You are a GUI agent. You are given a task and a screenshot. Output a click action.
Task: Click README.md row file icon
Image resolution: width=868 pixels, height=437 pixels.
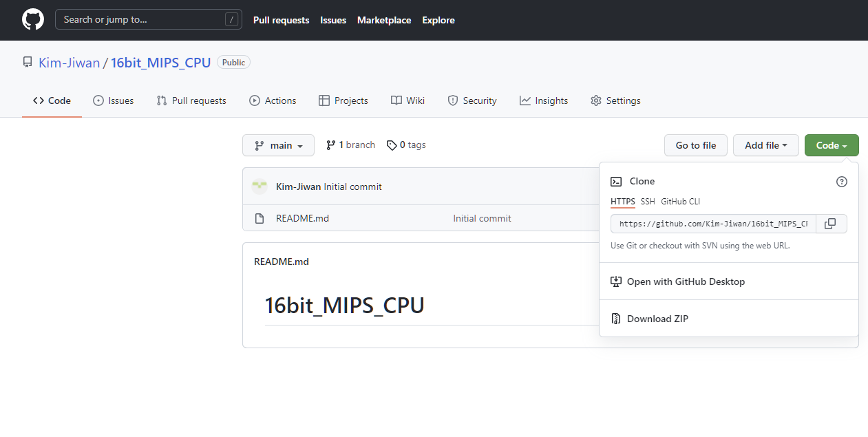click(x=260, y=218)
